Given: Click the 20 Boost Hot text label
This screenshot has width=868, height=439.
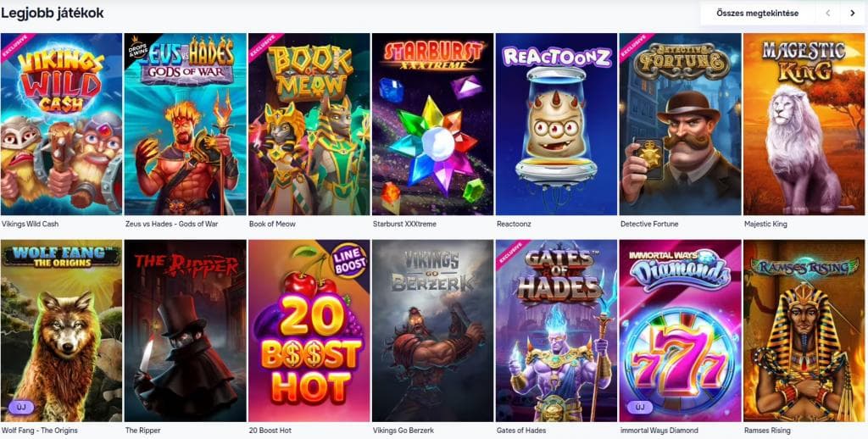Looking at the screenshot, I should (x=270, y=431).
